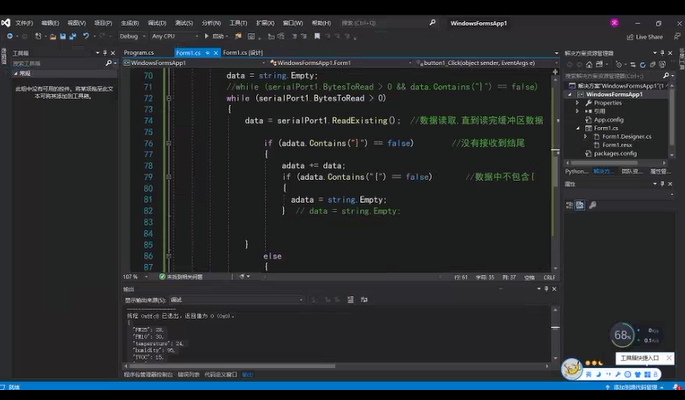
Task: Toggle word wrap in the output window
Action: pos(364,300)
